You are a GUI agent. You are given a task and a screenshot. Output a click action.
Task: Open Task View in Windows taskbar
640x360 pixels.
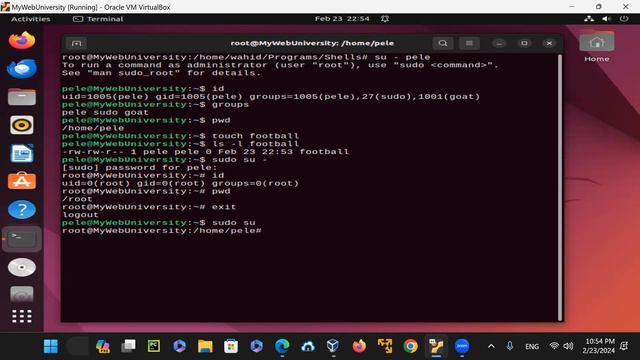128,347
